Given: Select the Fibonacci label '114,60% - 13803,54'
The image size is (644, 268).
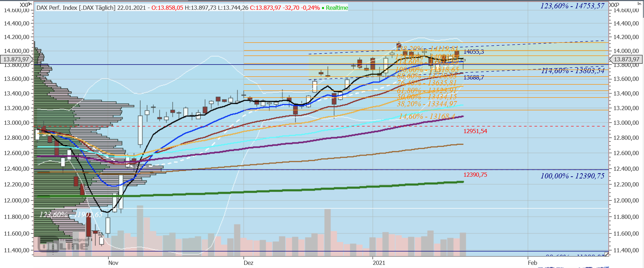Looking at the screenshot, I should click(x=573, y=71).
